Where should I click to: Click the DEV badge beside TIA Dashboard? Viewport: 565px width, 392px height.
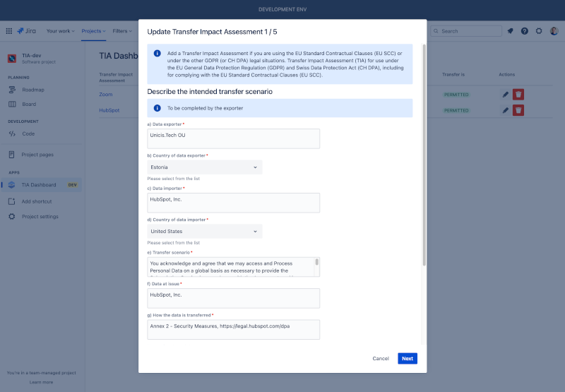coord(73,185)
